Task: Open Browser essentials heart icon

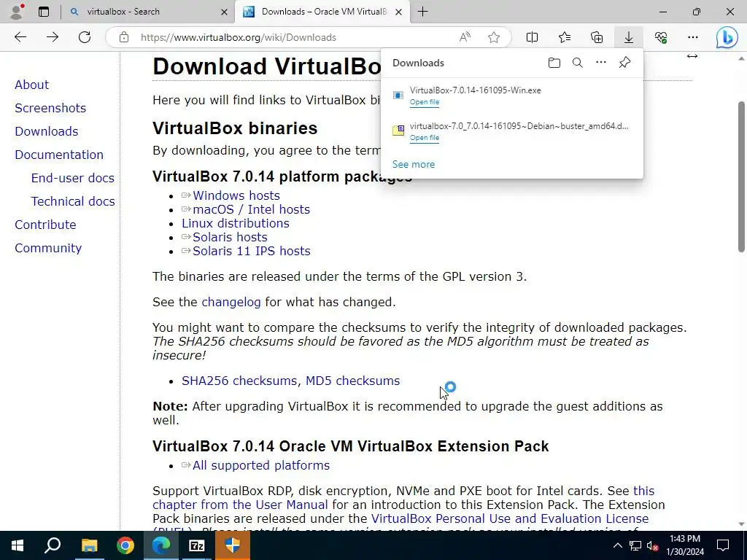Action: [661, 37]
